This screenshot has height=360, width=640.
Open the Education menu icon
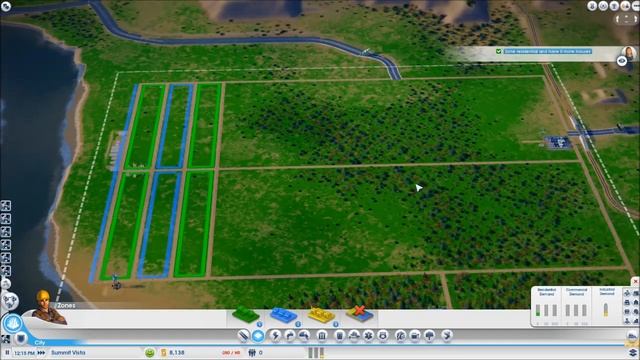pos(401,336)
